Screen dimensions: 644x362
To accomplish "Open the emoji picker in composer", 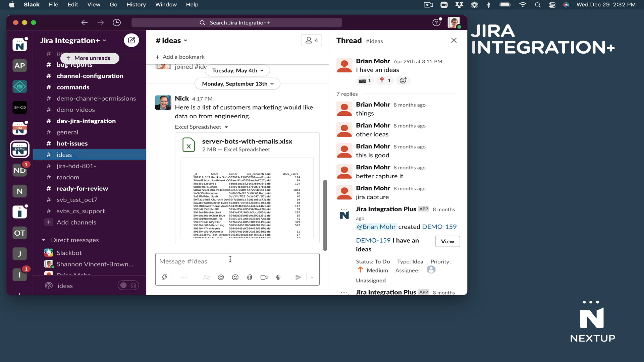I will tap(235, 277).
